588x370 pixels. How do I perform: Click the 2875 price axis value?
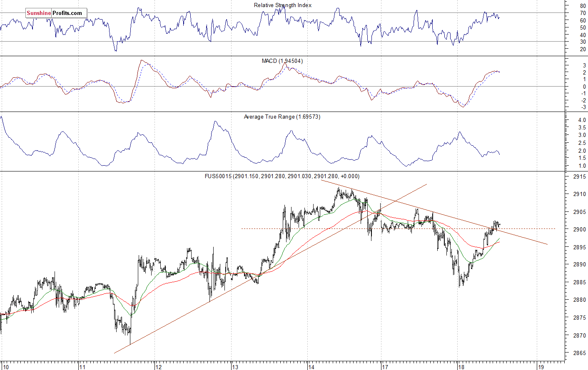[x=579, y=318]
